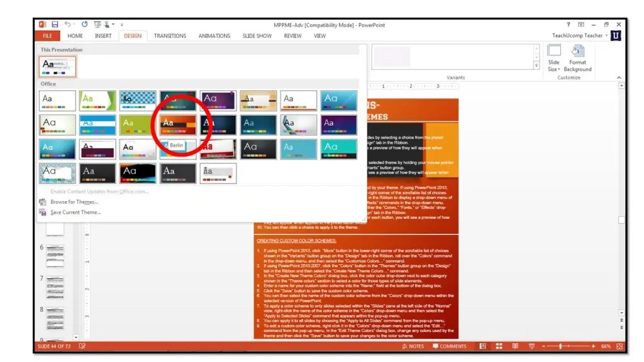
Task: Open the Animations ribbon tab
Action: [x=214, y=36]
